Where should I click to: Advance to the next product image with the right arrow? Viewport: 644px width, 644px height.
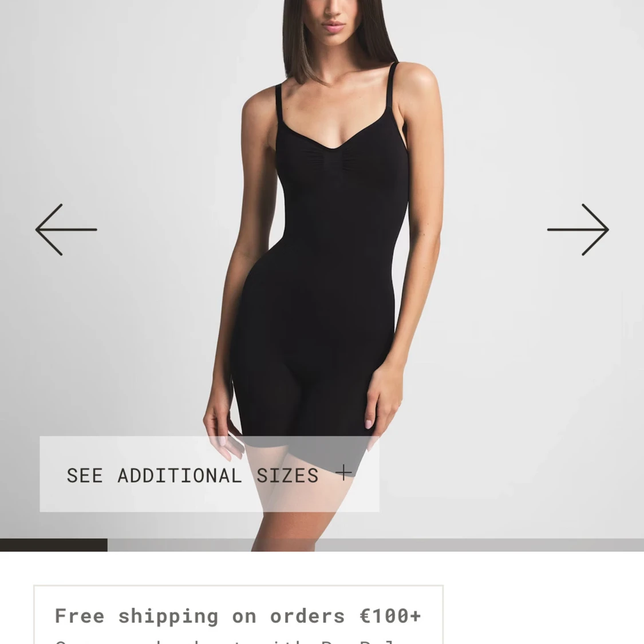click(x=578, y=230)
